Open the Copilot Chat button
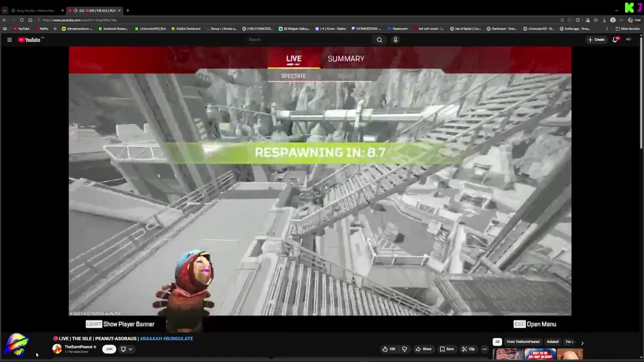Screen dimensions: 644x362 pyautogui.click(x=634, y=20)
